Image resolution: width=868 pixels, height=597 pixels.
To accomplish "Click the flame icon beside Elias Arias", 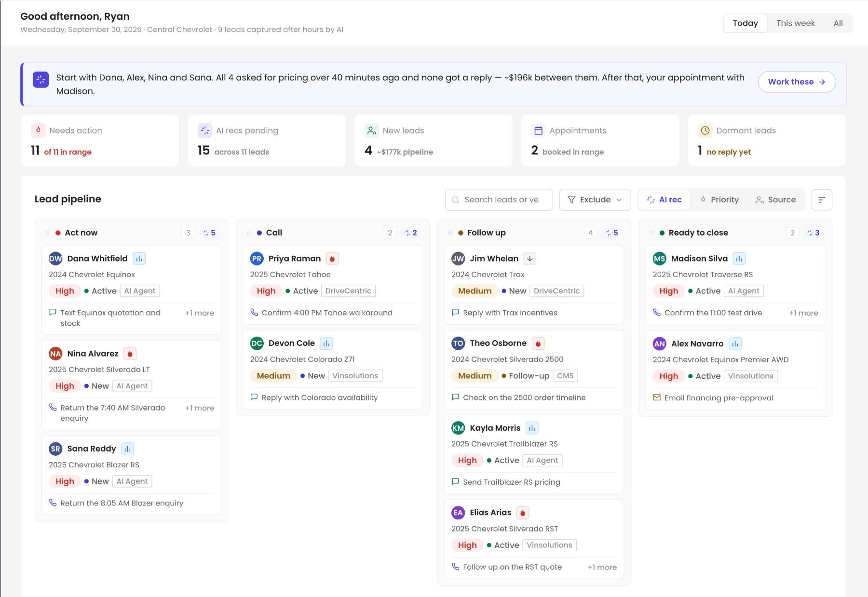I will [x=523, y=513].
